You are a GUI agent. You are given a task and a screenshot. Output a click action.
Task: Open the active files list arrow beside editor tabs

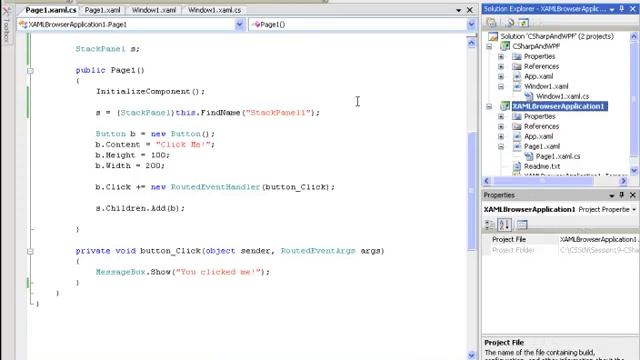[458, 10]
